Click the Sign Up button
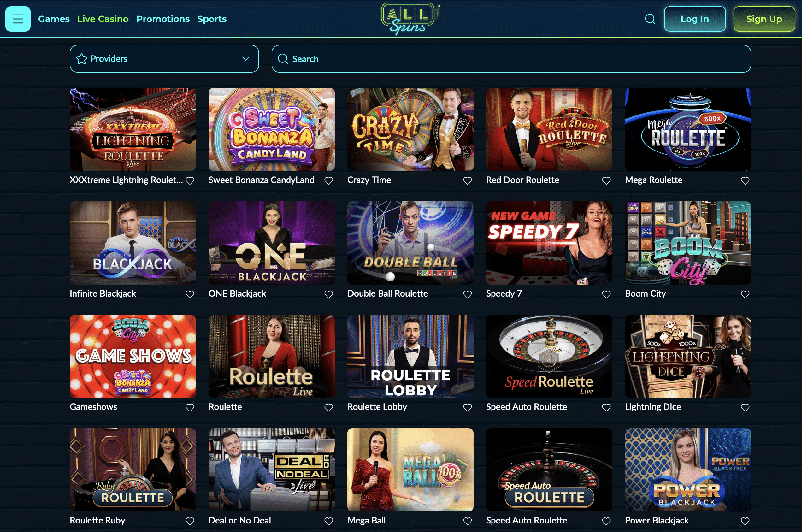This screenshot has height=532, width=802. [x=764, y=19]
